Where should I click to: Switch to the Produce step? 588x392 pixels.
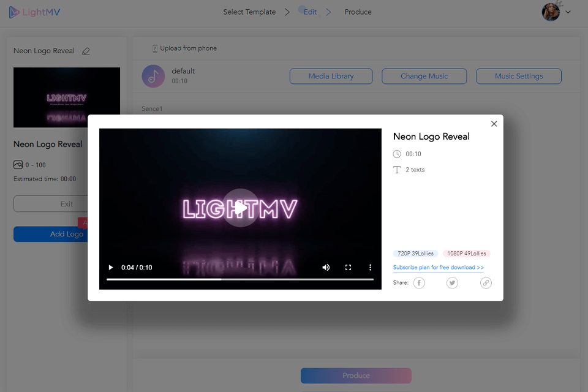[x=358, y=12]
